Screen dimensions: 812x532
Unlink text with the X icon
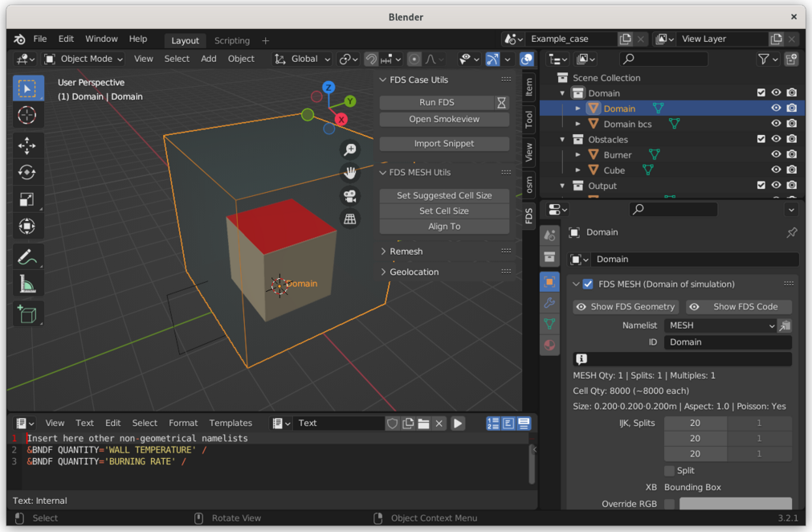pyautogui.click(x=439, y=424)
